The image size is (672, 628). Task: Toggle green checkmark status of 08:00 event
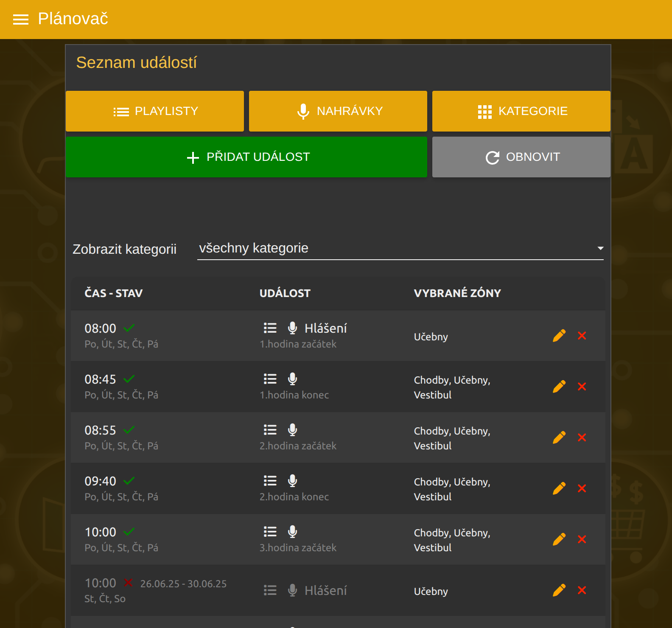pos(129,328)
